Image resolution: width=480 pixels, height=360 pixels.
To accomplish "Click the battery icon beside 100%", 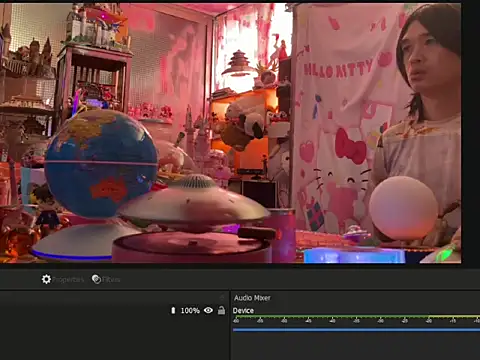I will [x=173, y=310].
